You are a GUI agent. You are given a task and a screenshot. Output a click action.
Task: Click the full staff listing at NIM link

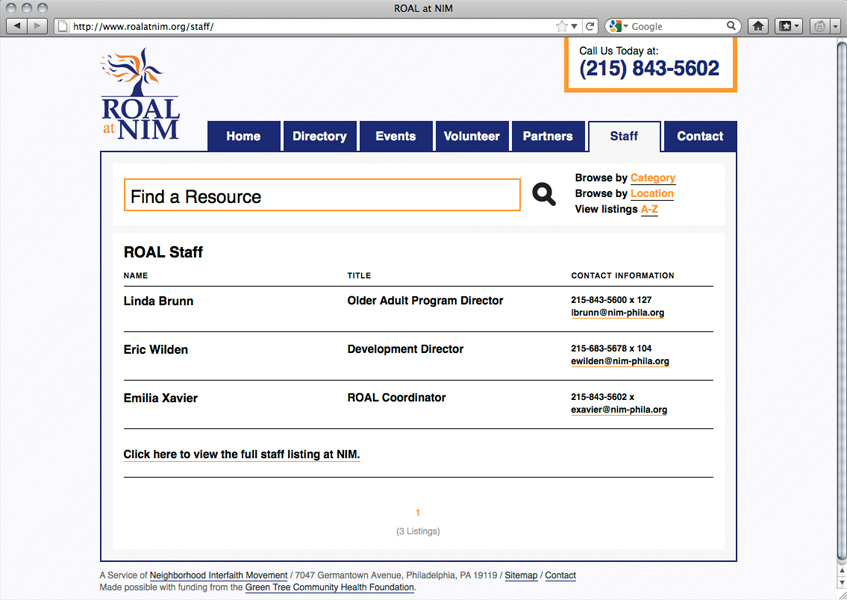pos(241,455)
